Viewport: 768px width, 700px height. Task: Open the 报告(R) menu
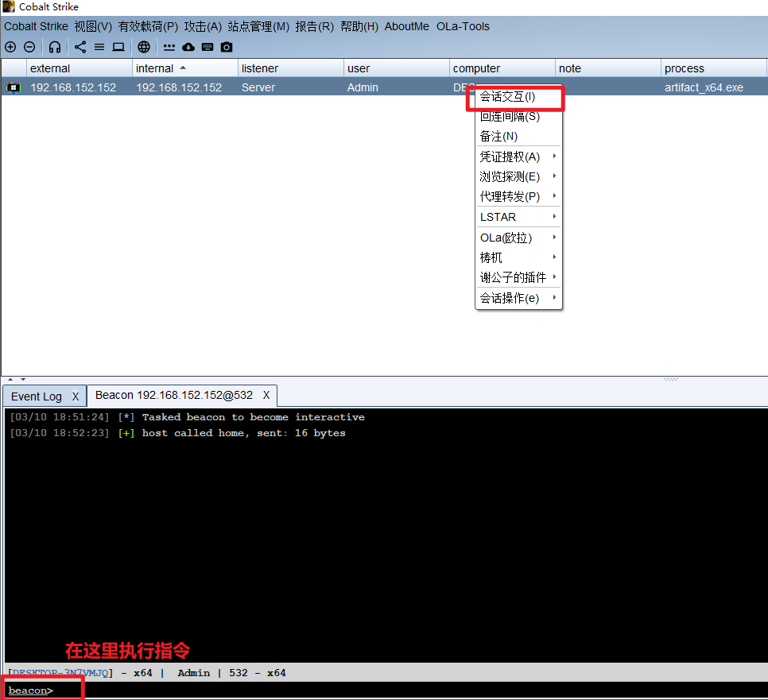coord(315,26)
